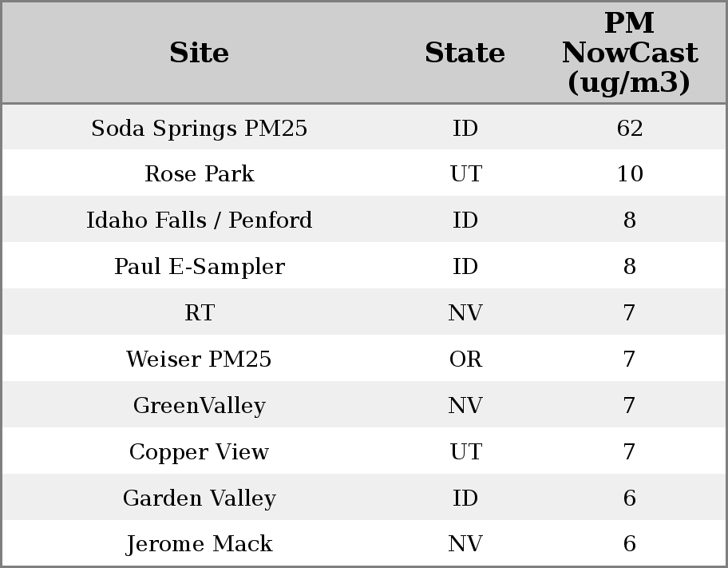Viewport: 728px width, 568px height.
Task: Select the Garden Valley site cell
Action: coord(199,498)
